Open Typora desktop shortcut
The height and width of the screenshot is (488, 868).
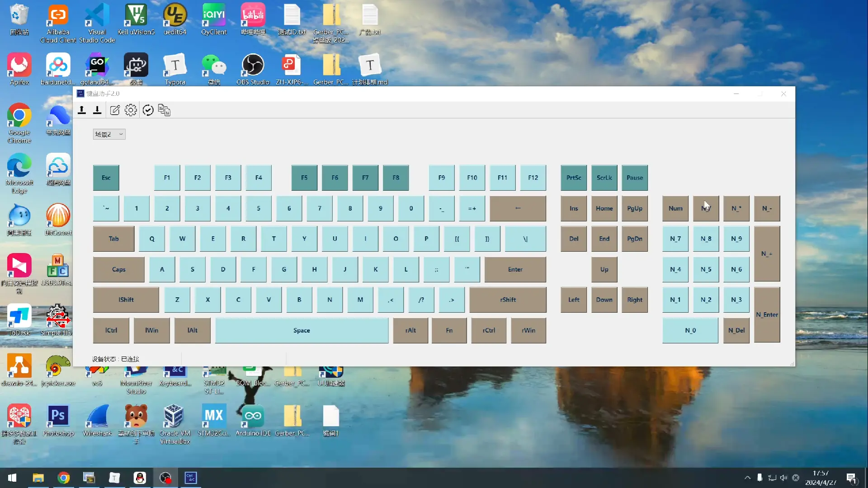(x=175, y=69)
